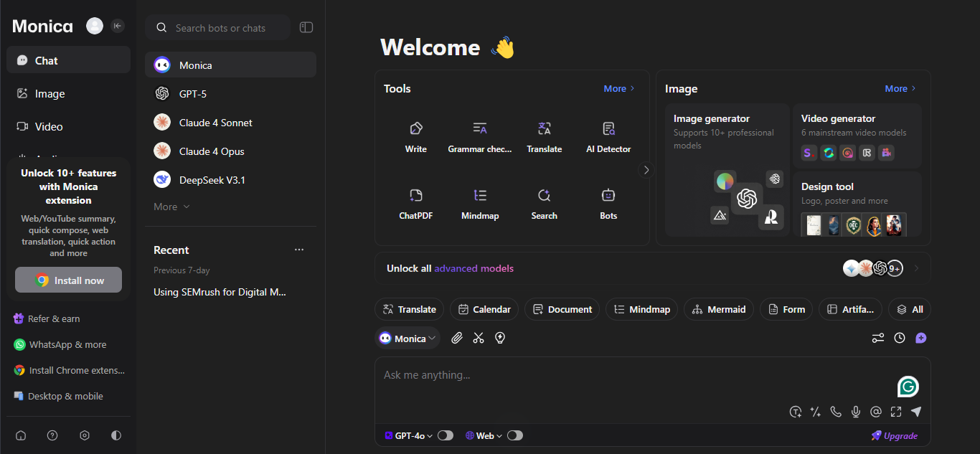Enable the Web search toggle
Screen dimensions: 980x454
tap(514, 435)
